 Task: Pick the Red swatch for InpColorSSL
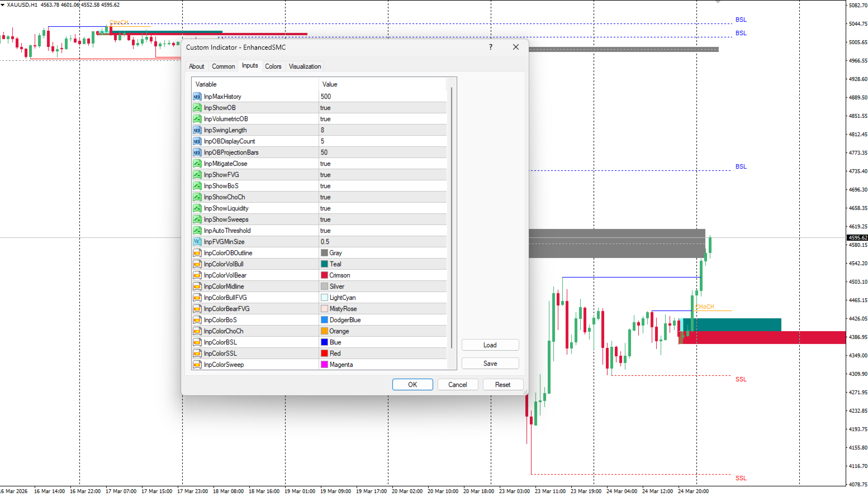click(325, 353)
